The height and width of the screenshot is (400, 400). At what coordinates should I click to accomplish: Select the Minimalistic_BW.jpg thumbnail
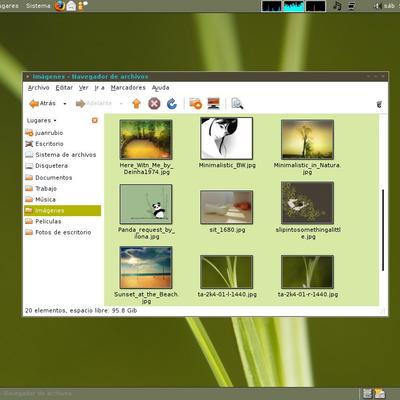pyautogui.click(x=226, y=138)
